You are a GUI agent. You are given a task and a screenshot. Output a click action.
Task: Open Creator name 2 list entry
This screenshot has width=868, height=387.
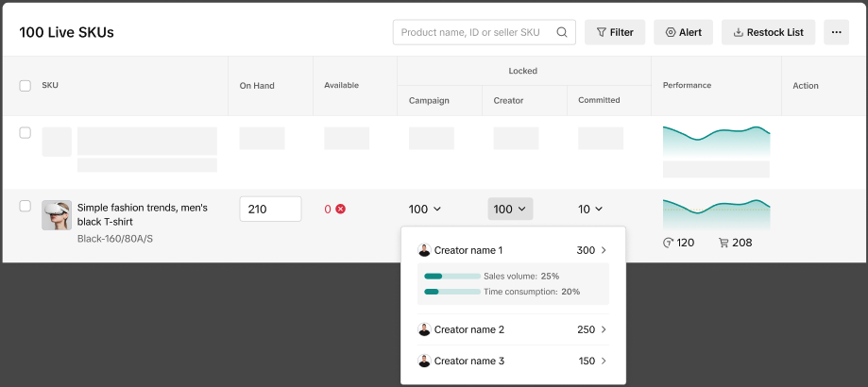[513, 329]
